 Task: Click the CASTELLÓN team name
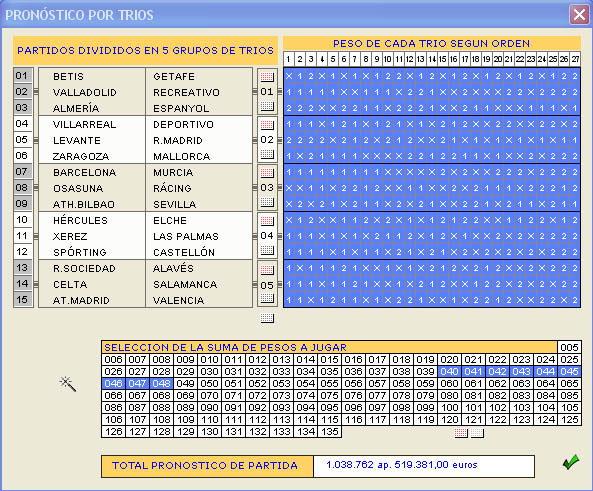tap(184, 252)
